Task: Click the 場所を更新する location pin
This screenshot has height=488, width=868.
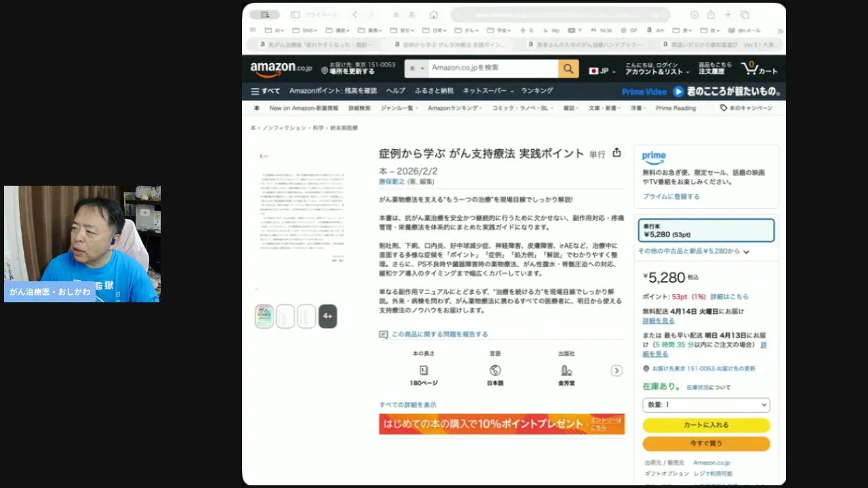Action: (325, 70)
